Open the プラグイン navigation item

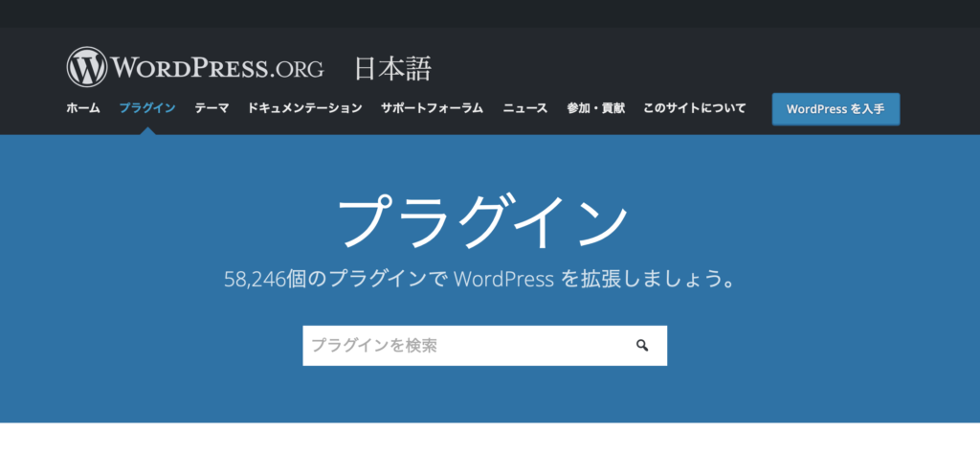pyautogui.click(x=147, y=108)
